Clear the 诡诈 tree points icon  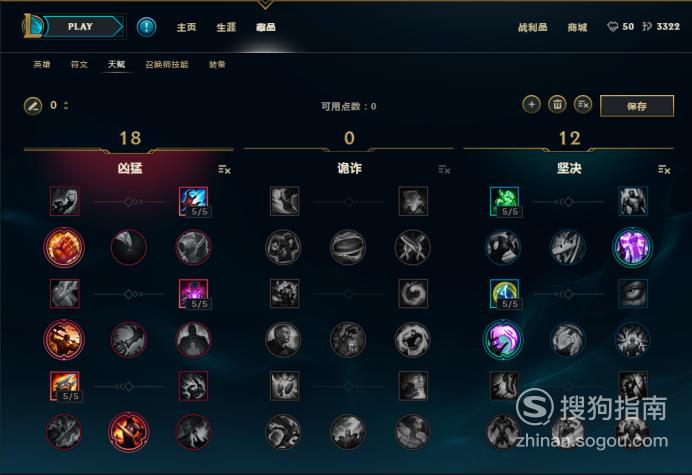[444, 170]
